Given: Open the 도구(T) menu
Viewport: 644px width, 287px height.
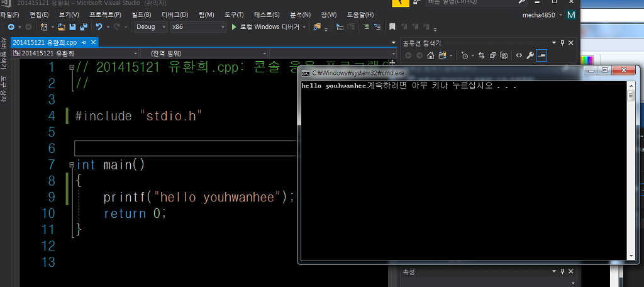Looking at the screenshot, I should [x=234, y=15].
